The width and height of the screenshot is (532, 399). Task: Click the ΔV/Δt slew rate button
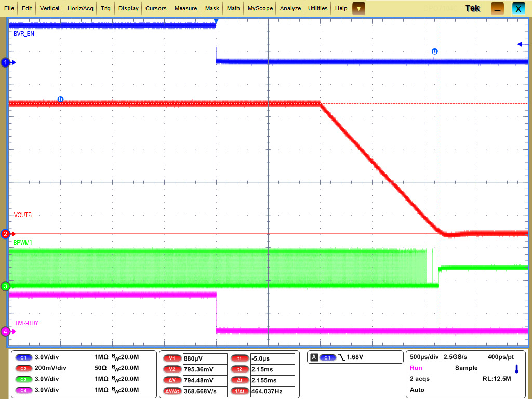tap(172, 391)
